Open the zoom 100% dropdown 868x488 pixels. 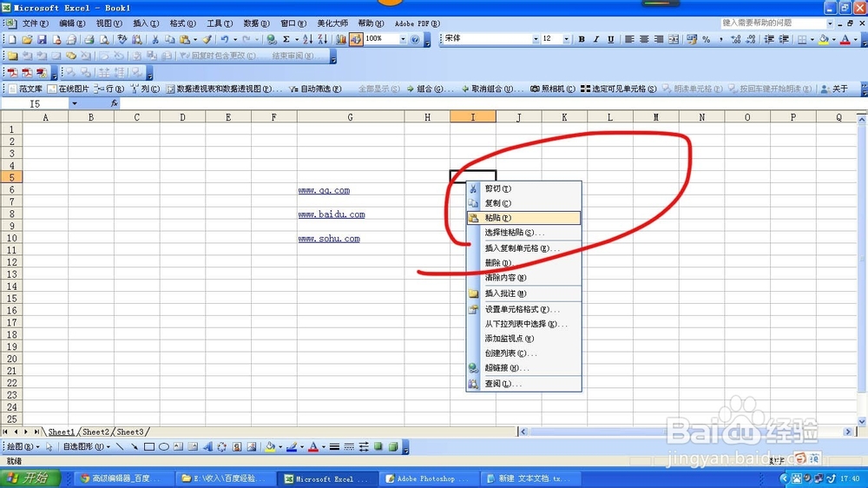[x=403, y=39]
